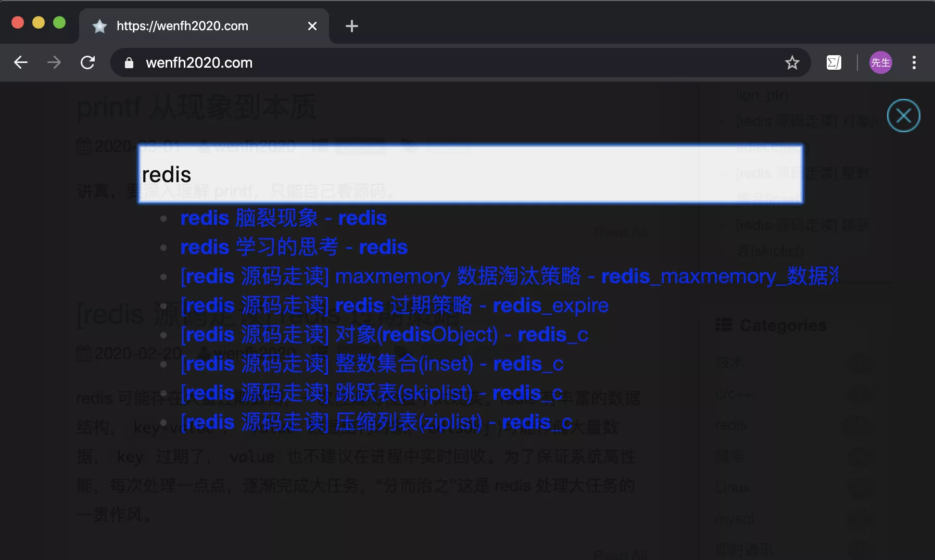Open a new browser tab

(x=352, y=26)
